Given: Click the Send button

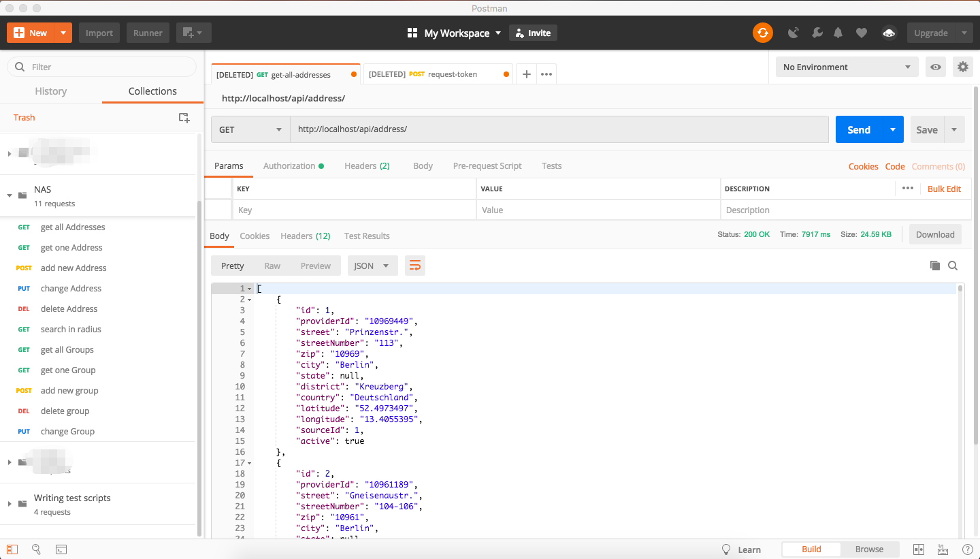Looking at the screenshot, I should 859,129.
